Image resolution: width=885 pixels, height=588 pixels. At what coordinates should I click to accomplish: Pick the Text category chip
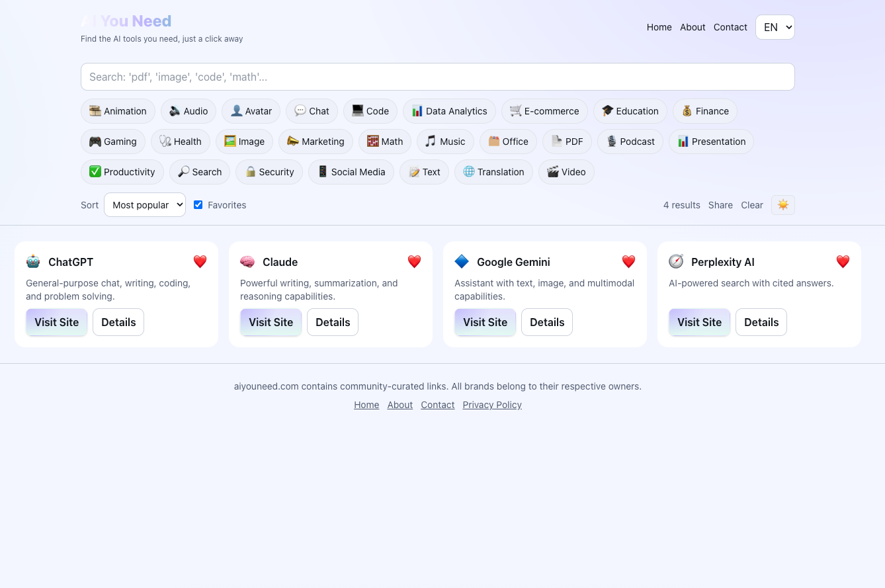[424, 172]
